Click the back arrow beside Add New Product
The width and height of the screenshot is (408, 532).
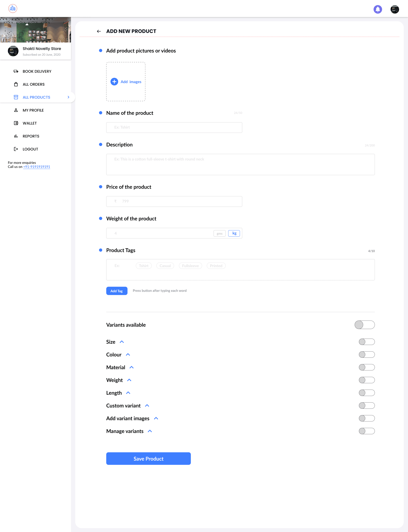click(99, 31)
